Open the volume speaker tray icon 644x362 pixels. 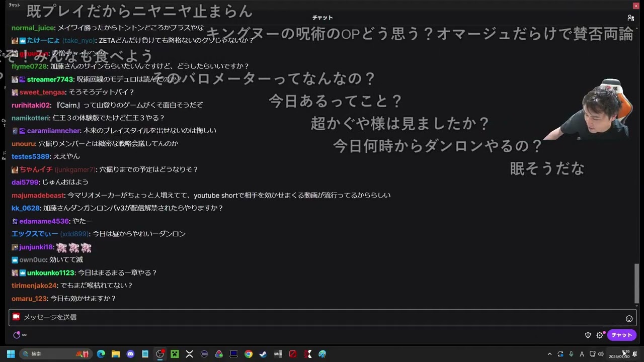pos(601,354)
